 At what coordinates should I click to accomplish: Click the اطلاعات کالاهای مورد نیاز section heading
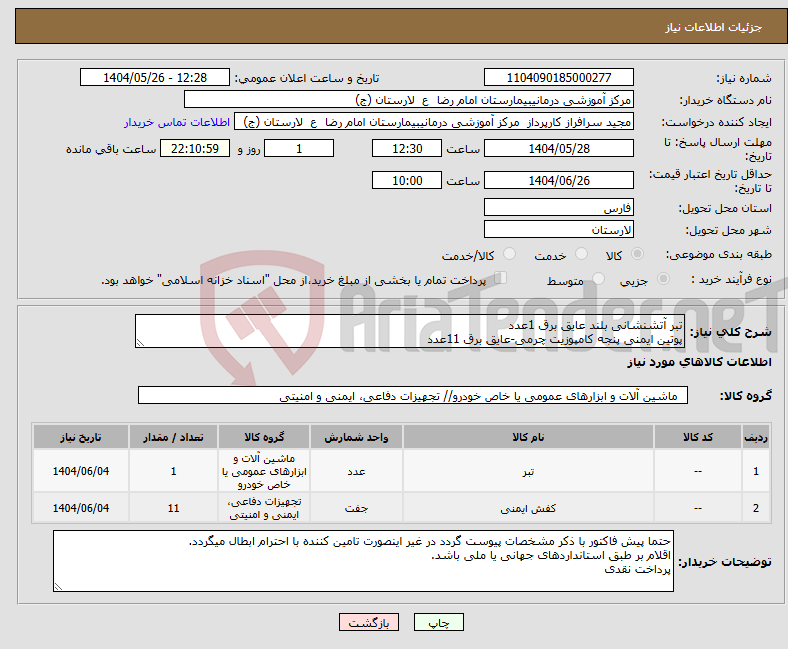point(699,362)
